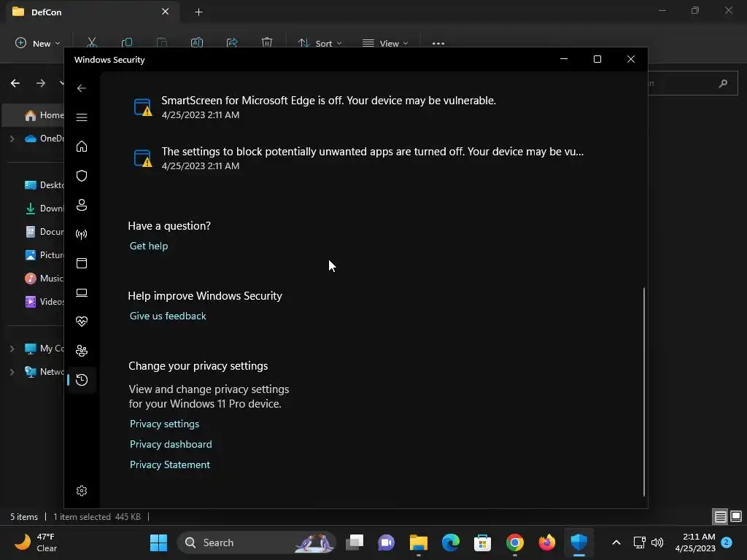Click Share icon in File Explorer toolbar
Viewport: 747px width, 560px height.
tap(232, 42)
